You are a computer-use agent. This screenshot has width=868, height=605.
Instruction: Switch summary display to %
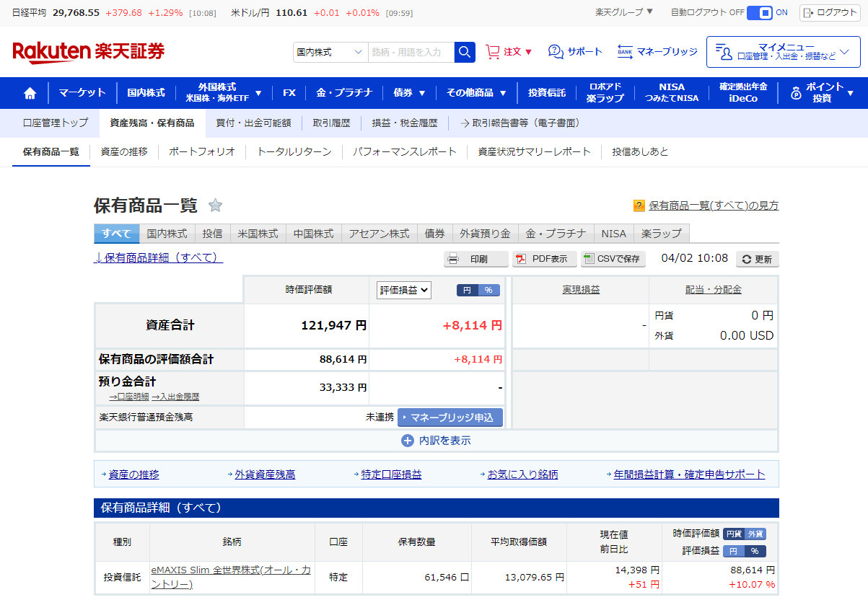pyautogui.click(x=488, y=290)
